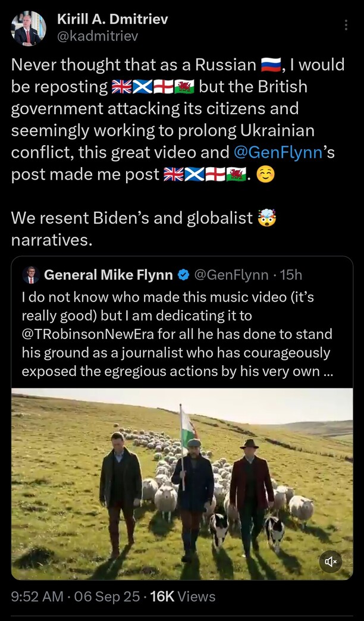View the 16K Views analytics

point(183,596)
